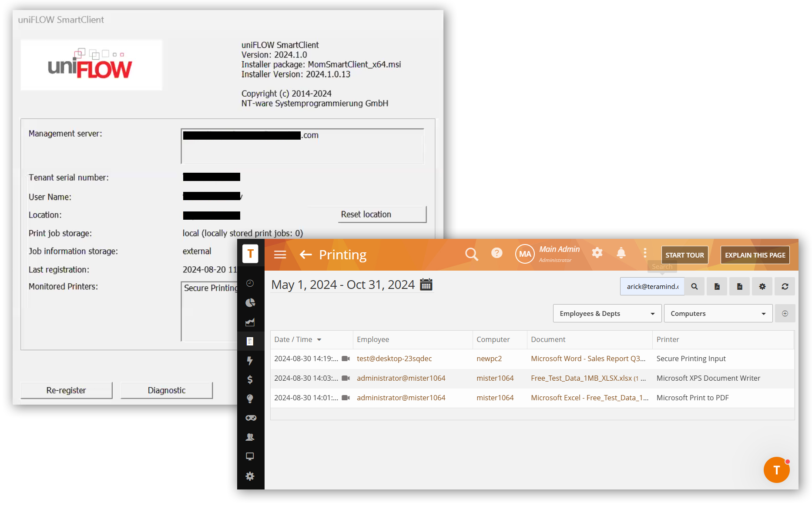Image resolution: width=812 pixels, height=506 pixels.
Task: Open the employees icon in sidebar
Action: [250, 437]
